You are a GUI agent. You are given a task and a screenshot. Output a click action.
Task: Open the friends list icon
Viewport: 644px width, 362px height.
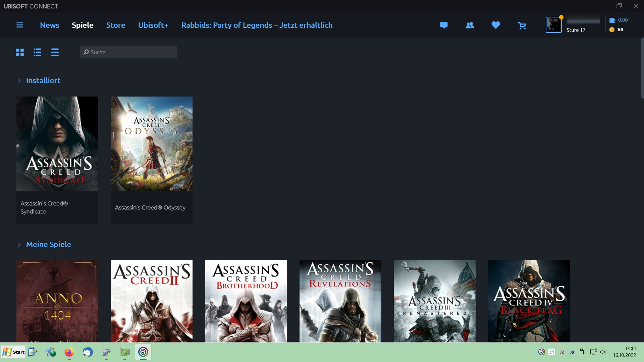click(470, 25)
